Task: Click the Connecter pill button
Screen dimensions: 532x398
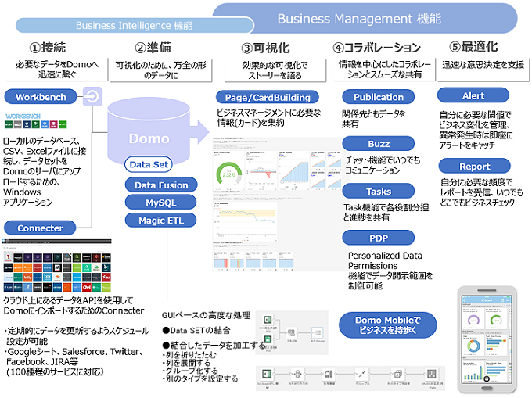Action: [x=40, y=228]
